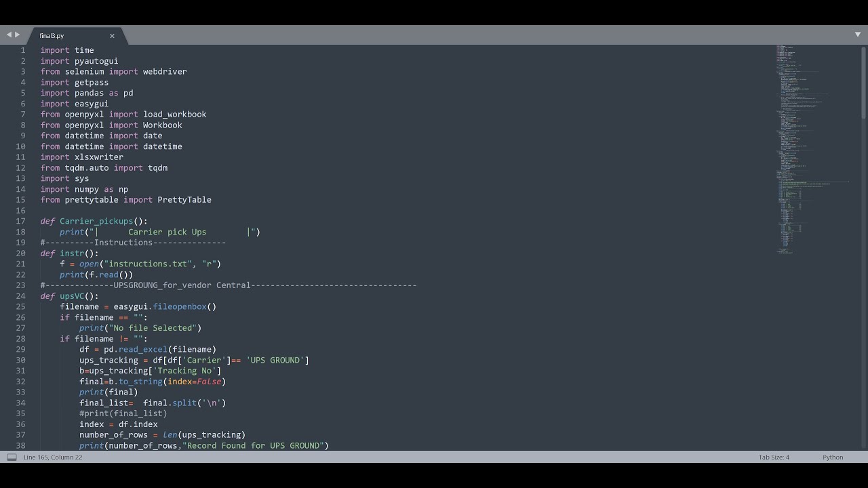Click 'load_workbook' in the openpyxl import
The width and height of the screenshot is (868, 488).
click(x=175, y=114)
